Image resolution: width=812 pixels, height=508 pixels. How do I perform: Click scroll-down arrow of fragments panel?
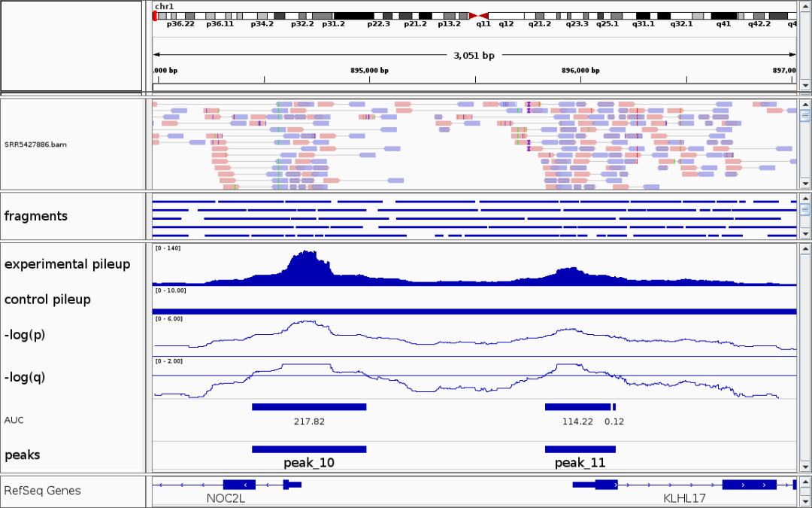coord(805,234)
